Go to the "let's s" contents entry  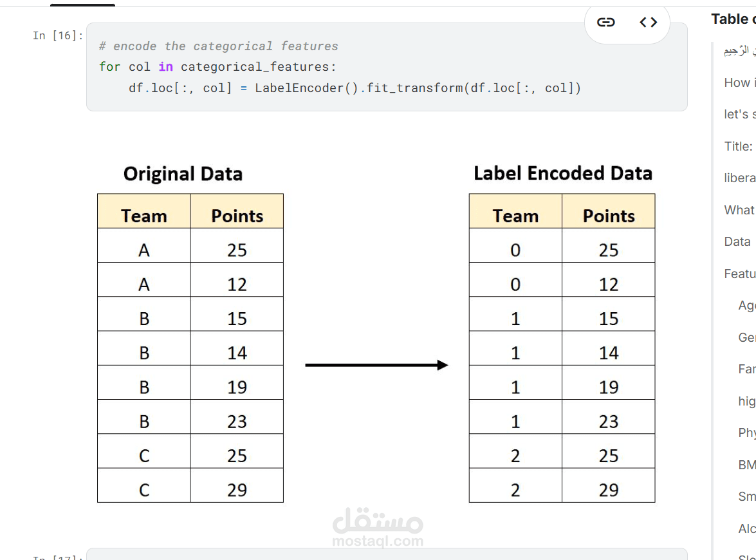(739, 114)
